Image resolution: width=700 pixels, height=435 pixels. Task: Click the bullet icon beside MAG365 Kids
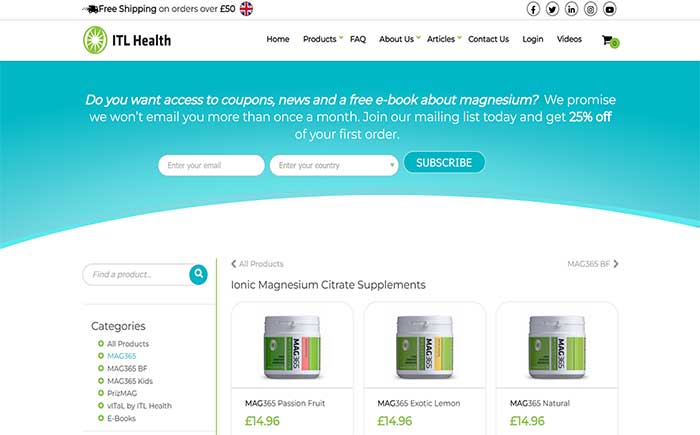click(x=101, y=381)
